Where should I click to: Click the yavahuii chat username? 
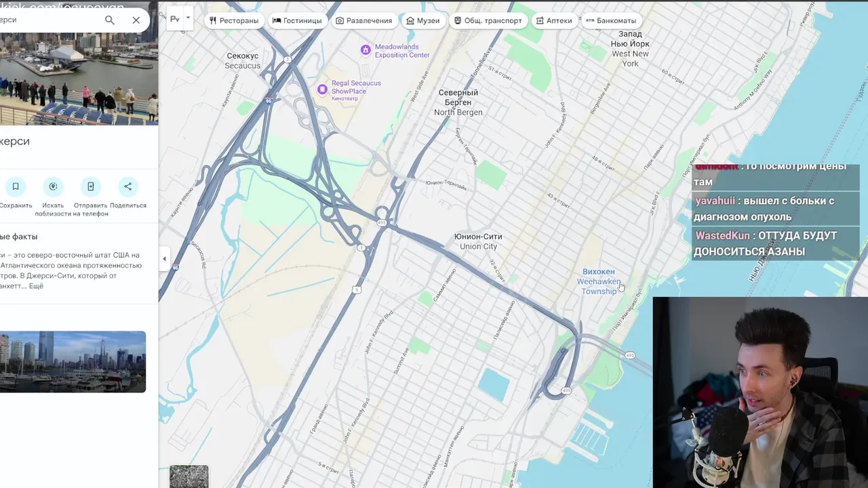point(715,201)
